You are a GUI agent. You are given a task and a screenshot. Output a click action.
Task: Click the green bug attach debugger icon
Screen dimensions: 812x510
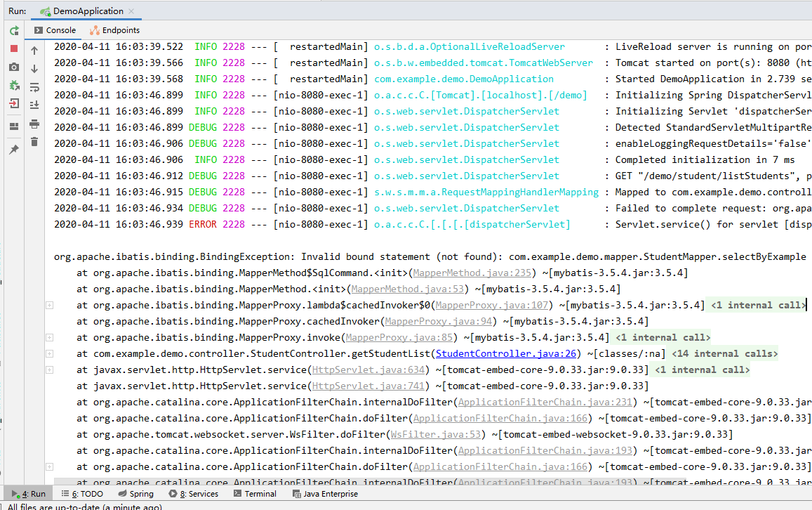click(14, 85)
